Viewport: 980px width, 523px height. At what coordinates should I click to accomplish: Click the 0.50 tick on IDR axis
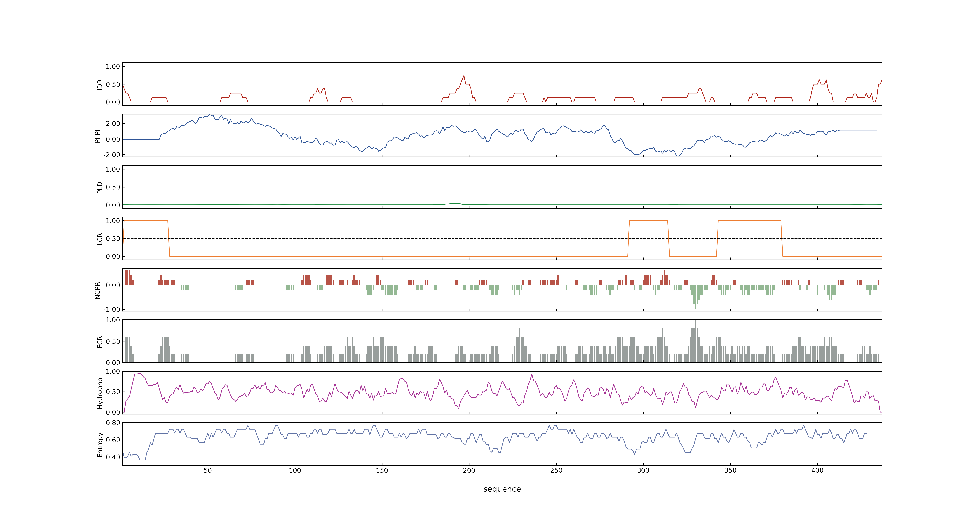point(113,85)
